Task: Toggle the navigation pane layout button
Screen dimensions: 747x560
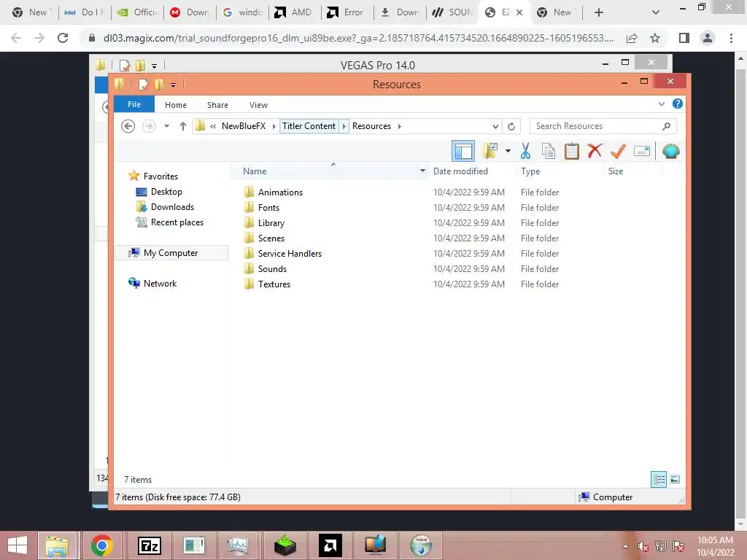Action: click(462, 152)
